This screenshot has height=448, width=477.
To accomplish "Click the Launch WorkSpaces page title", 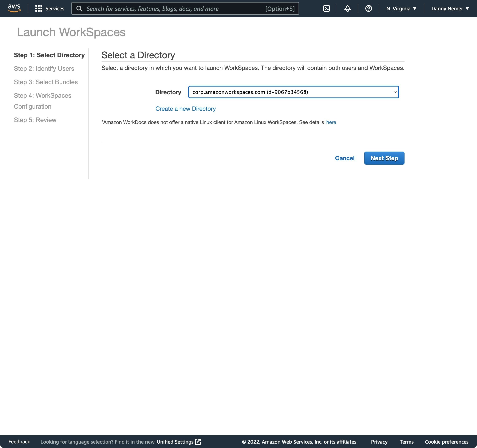I will click(71, 32).
